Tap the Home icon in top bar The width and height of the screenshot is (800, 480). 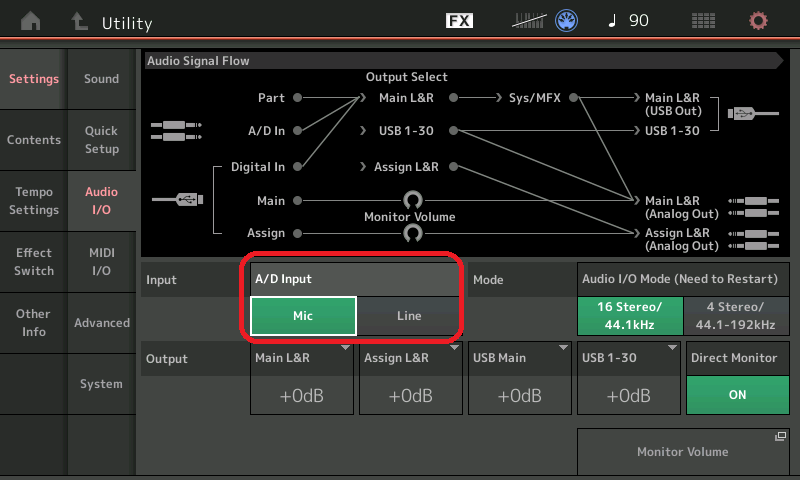(32, 21)
